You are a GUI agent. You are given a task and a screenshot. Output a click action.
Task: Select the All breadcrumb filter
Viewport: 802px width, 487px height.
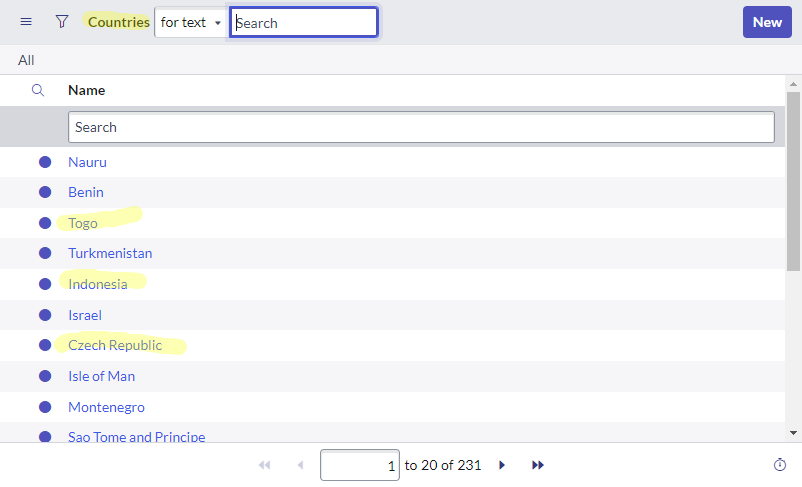tap(26, 60)
